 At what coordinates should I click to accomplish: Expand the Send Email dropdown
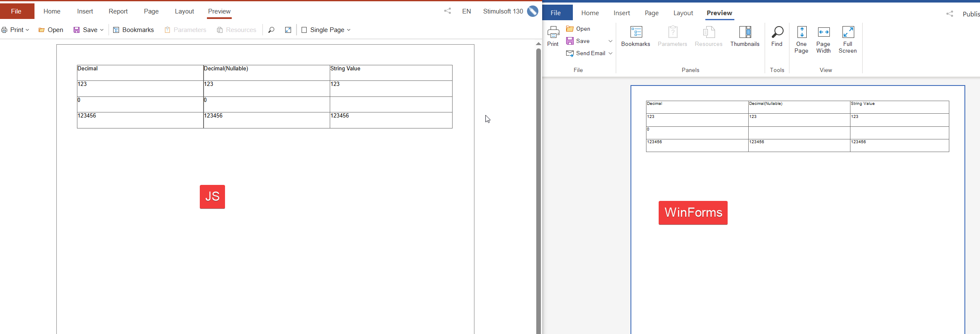click(x=610, y=53)
